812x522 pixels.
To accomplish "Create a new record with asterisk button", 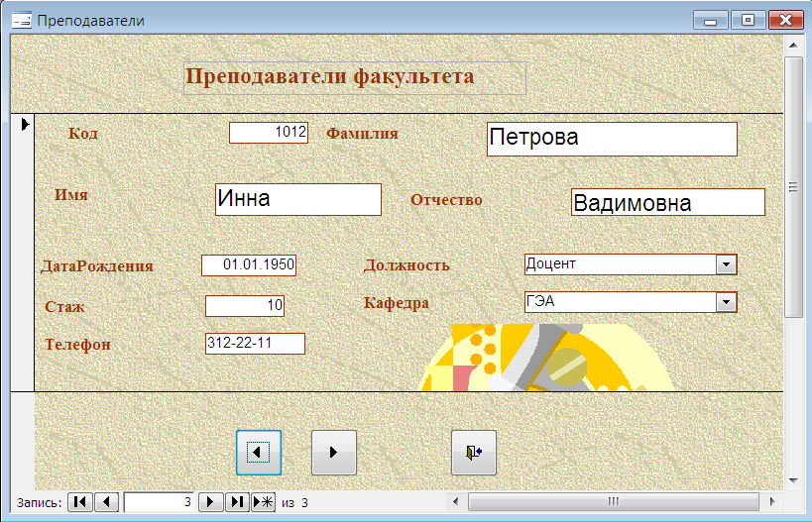I will point(263,502).
